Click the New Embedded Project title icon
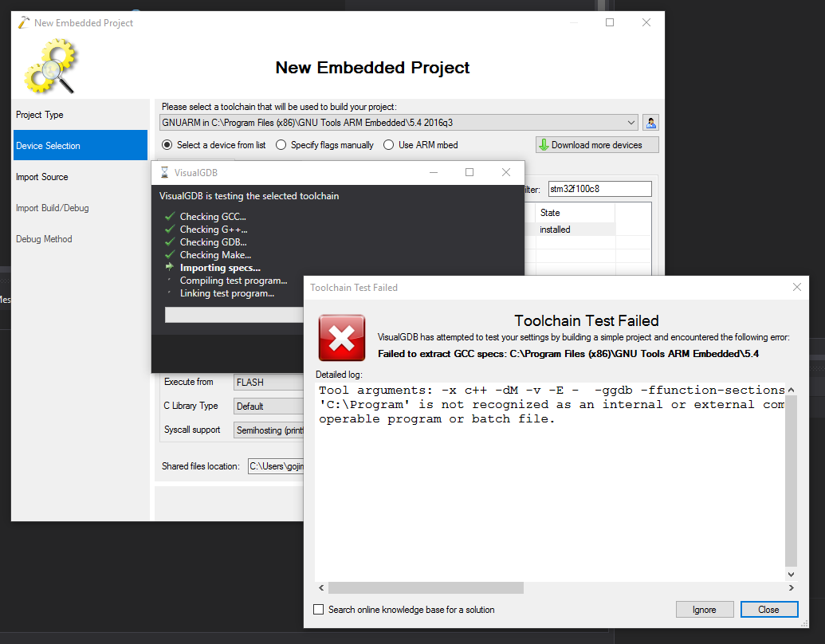This screenshot has height=644, width=825. pos(24,22)
